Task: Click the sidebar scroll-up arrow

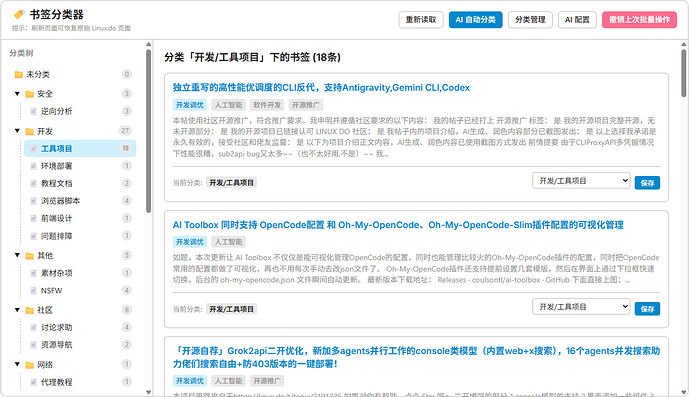Action: tap(149, 44)
